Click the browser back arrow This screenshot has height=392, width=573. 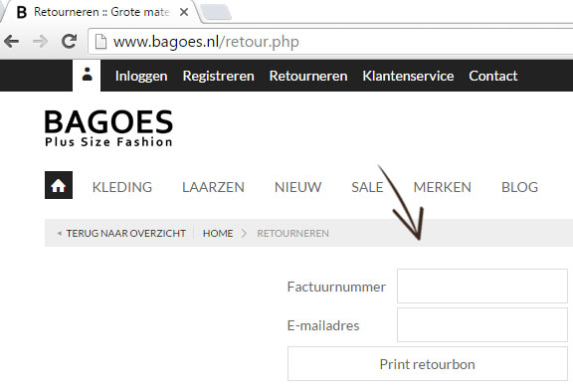click(12, 41)
